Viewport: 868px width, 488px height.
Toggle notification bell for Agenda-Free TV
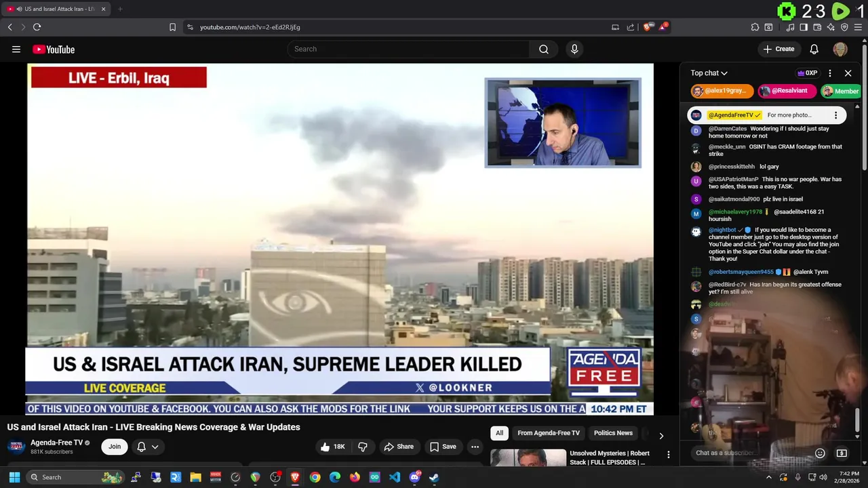click(141, 447)
